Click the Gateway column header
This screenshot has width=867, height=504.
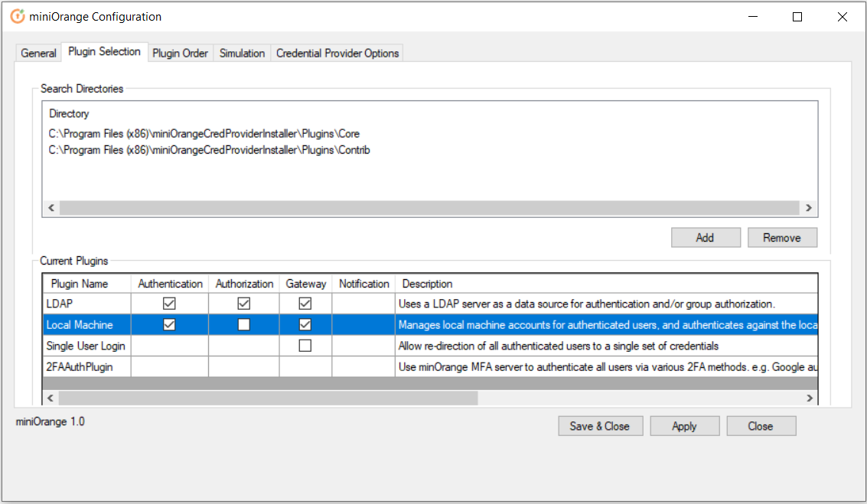(x=306, y=284)
